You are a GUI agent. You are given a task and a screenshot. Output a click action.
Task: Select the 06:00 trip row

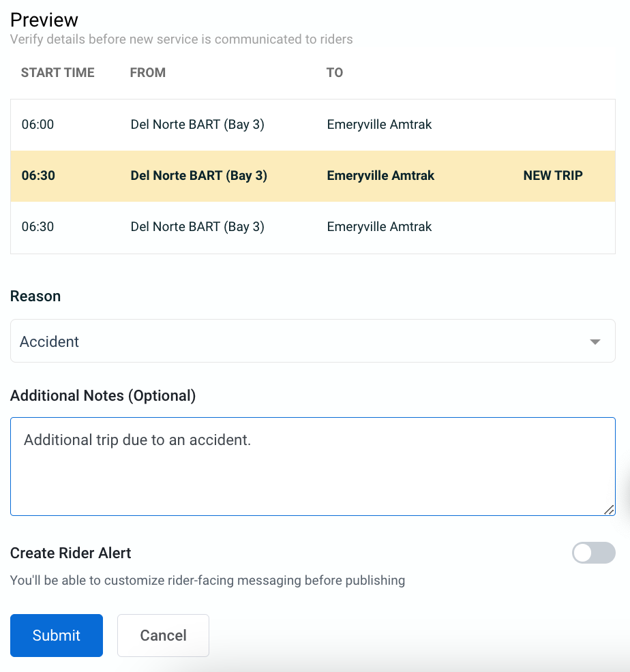313,125
